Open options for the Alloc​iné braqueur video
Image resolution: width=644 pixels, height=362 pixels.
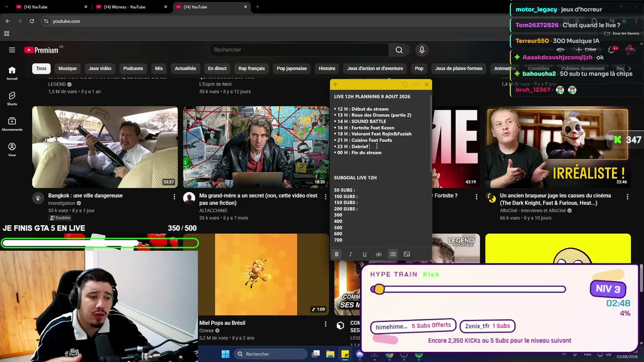[x=627, y=197]
